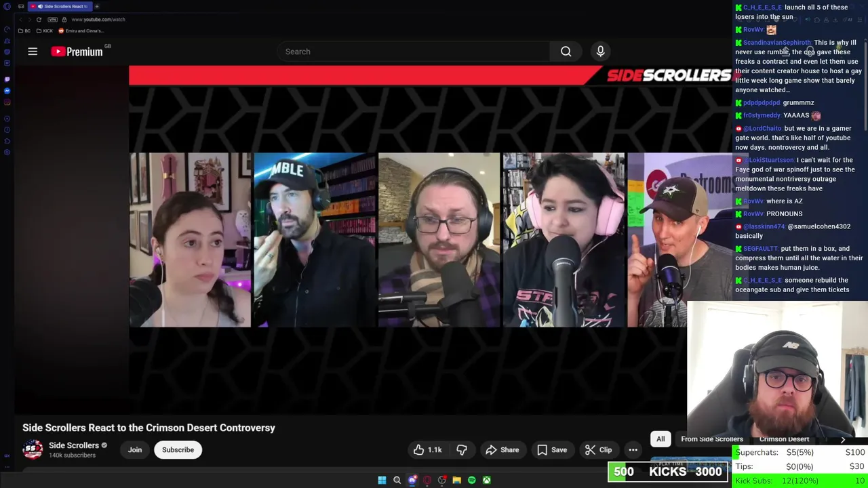The image size is (868, 488).
Task: Open the KICK bookmarks folder
Action: tap(44, 30)
